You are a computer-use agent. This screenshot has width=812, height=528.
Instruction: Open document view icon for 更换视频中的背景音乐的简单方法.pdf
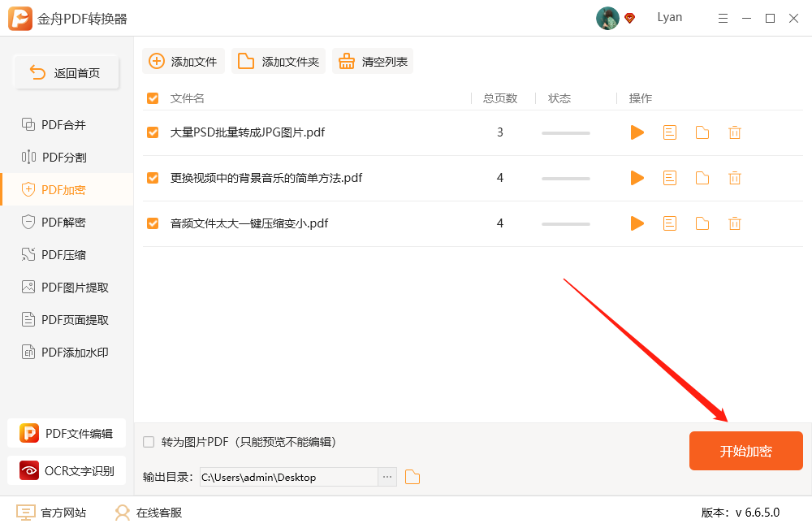point(670,178)
